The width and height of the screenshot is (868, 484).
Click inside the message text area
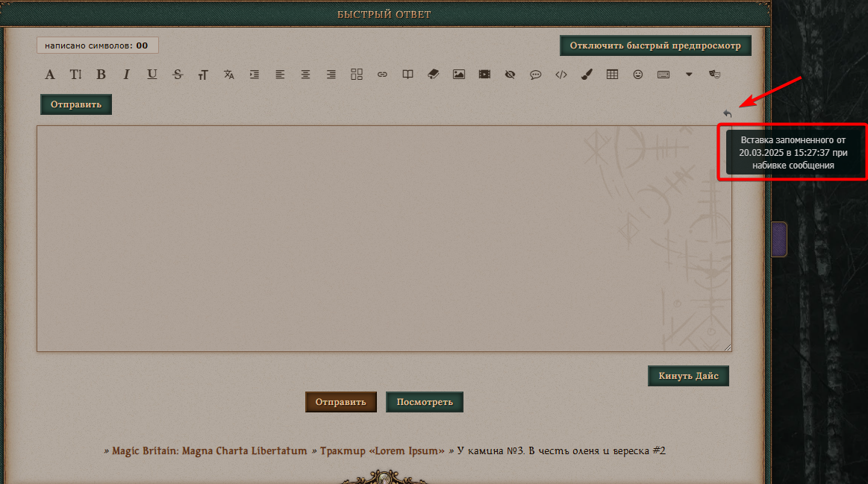click(x=384, y=239)
